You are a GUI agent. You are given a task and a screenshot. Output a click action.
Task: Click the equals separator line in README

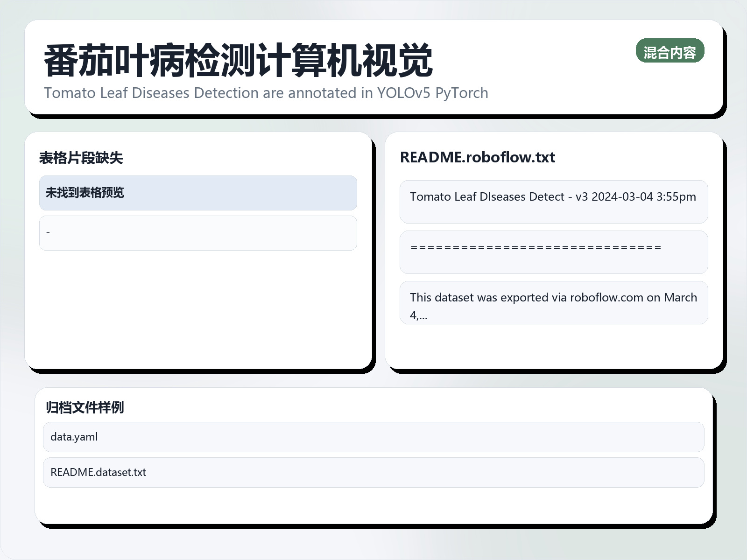[553, 252]
